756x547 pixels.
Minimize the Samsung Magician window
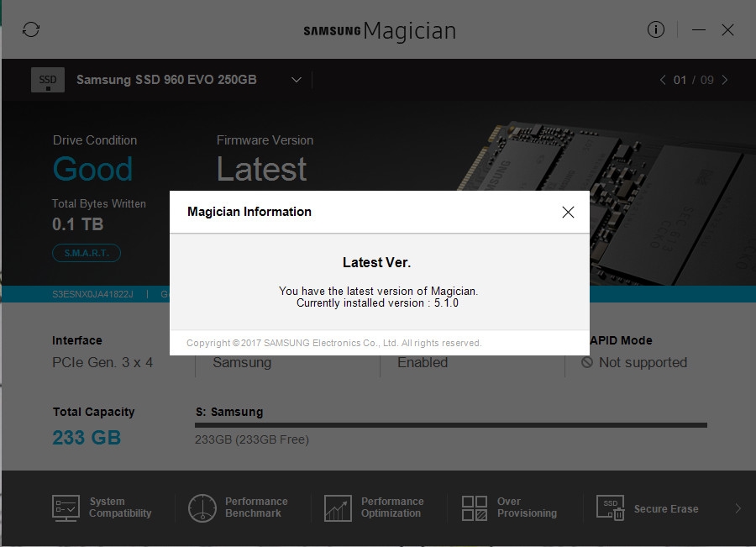699,30
